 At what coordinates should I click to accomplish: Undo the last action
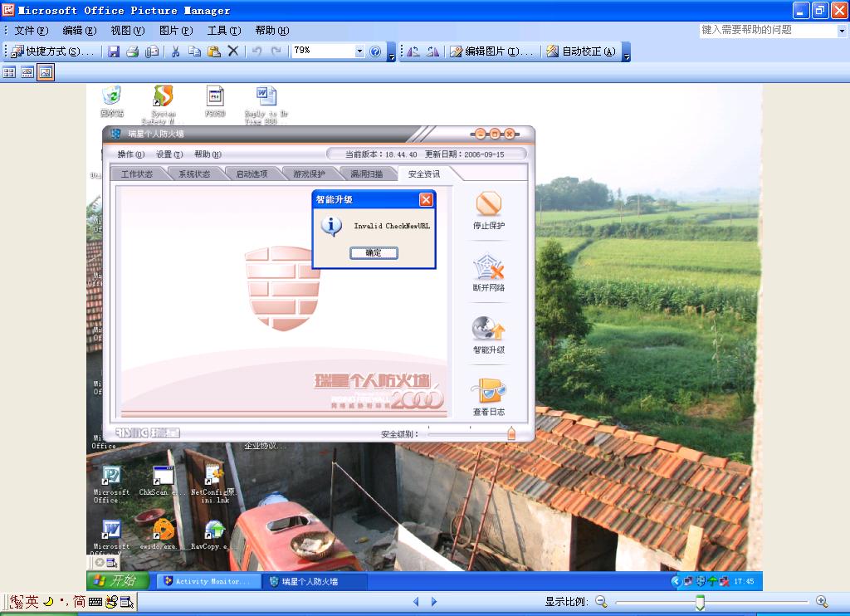[x=257, y=51]
